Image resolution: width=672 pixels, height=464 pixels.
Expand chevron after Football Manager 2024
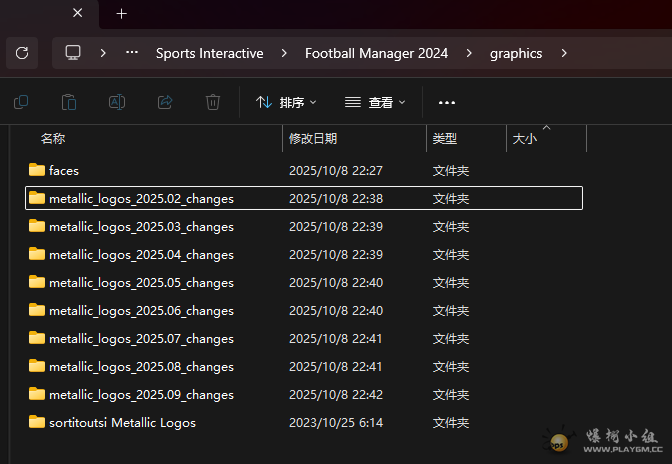click(469, 53)
